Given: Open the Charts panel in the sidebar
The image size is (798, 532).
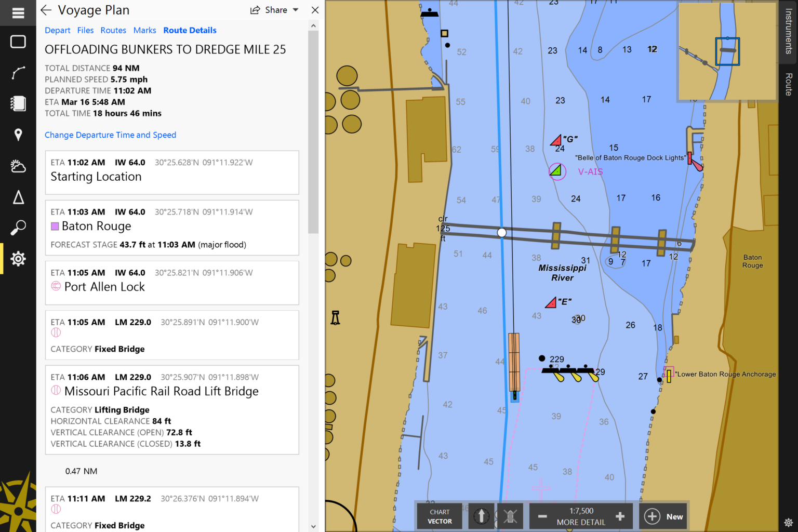Looking at the screenshot, I should pyautogui.click(x=18, y=42).
